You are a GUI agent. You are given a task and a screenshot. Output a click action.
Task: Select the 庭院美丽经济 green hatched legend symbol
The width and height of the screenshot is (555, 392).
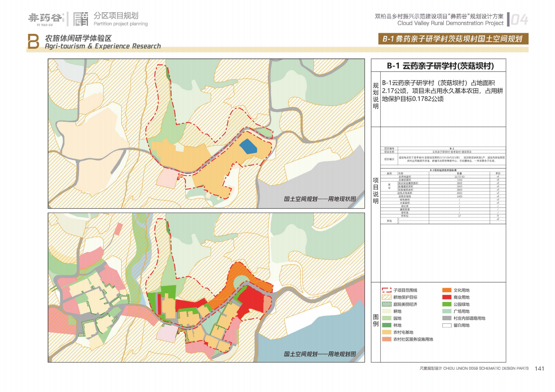tap(387, 304)
